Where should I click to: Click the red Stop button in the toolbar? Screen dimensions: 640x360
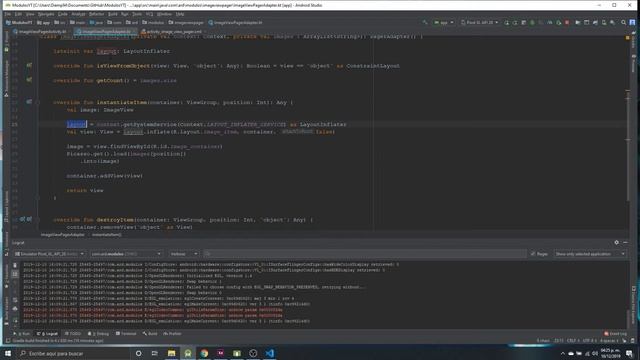pos(567,22)
